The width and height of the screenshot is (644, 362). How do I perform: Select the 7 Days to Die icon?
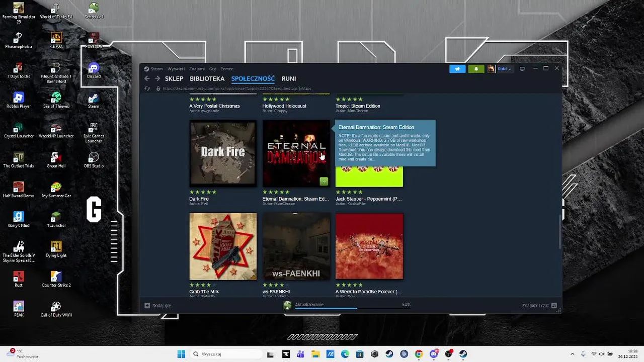(19, 70)
